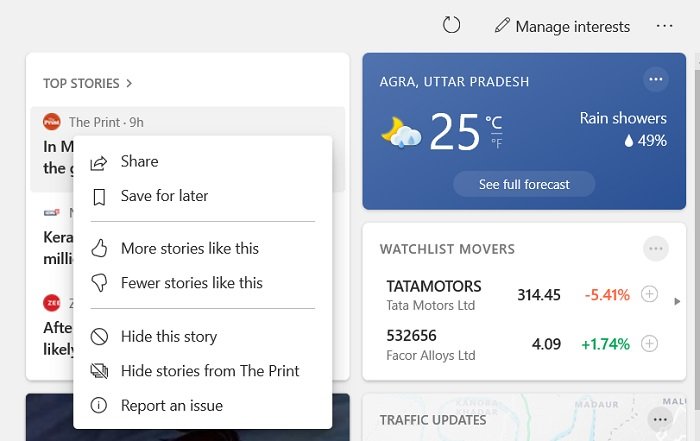Image resolution: width=700 pixels, height=441 pixels.
Task: Select Share from the context menu
Action: (x=139, y=162)
